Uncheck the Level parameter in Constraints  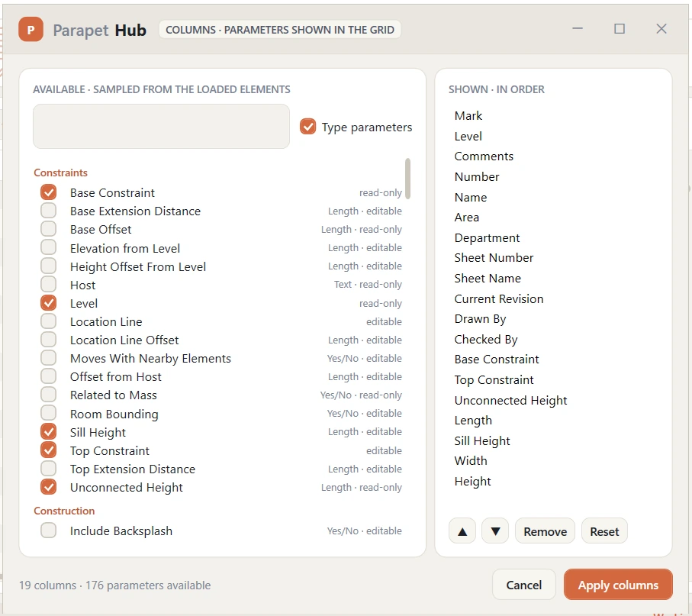pos(49,303)
